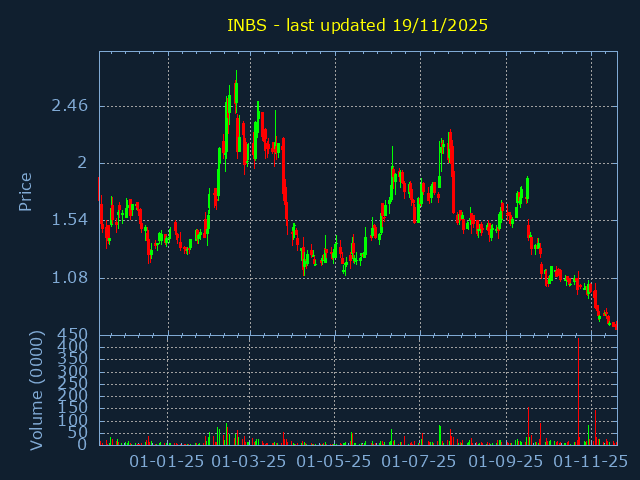Select the 100 volume tick label
This screenshot has width=640, height=480.
(x=75, y=420)
